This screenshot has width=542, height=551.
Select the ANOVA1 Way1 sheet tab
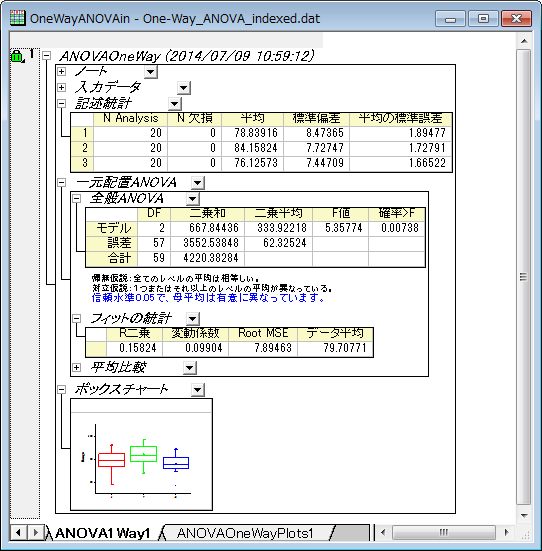click(103, 533)
